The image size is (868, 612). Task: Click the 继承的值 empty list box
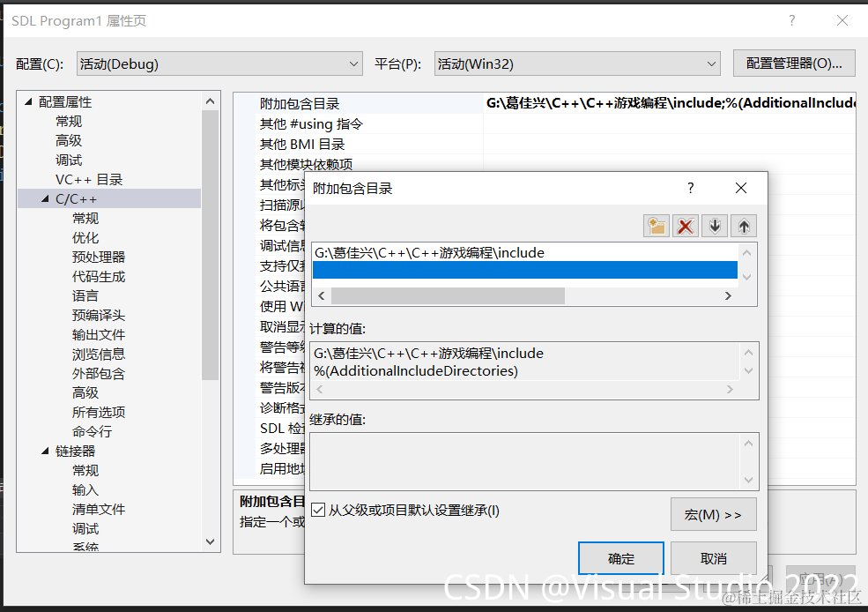tap(534, 461)
